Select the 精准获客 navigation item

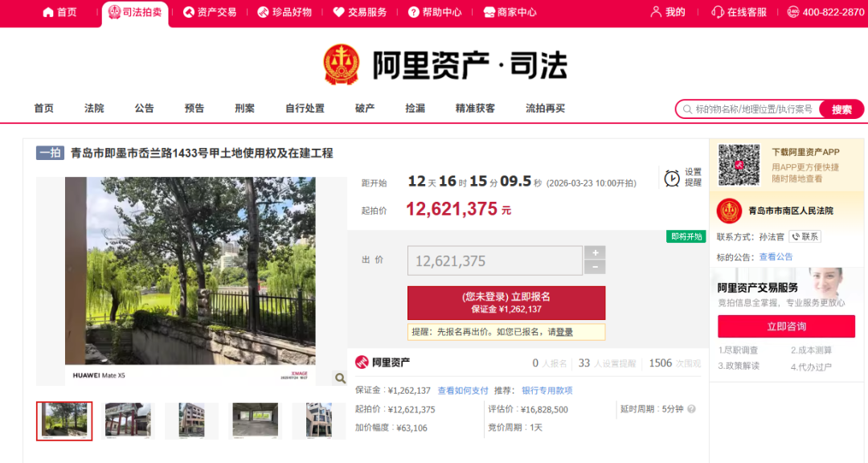click(474, 108)
